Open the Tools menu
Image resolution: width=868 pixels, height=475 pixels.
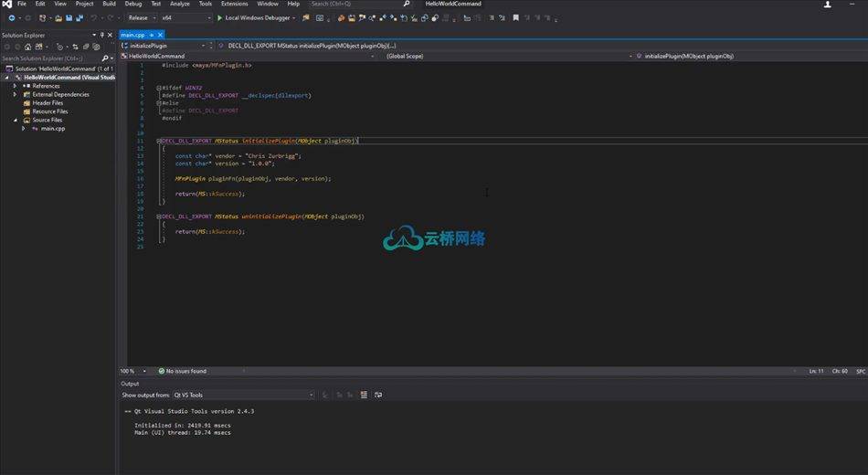[x=206, y=4]
